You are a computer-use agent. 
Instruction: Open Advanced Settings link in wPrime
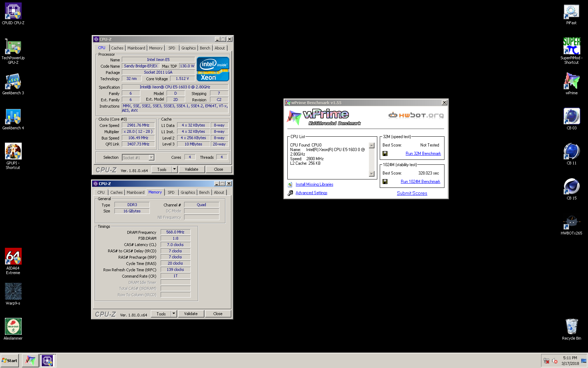311,193
